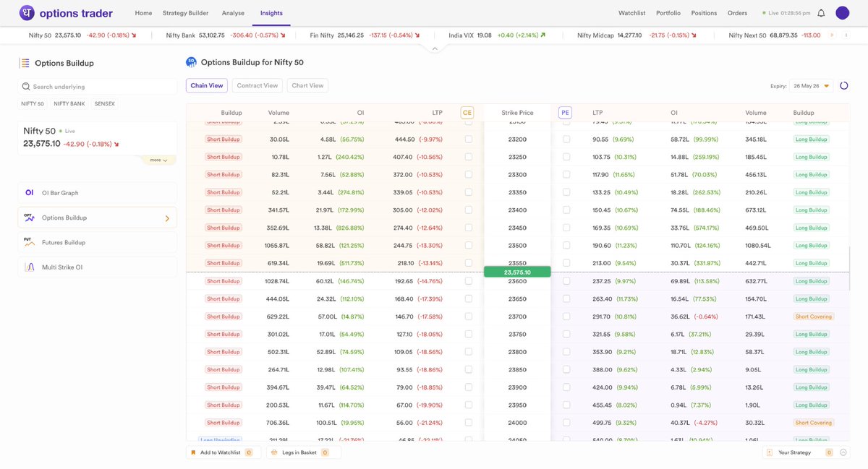Click the Search underlying field
The height and width of the screenshot is (469, 868).
pyautogui.click(x=98, y=87)
